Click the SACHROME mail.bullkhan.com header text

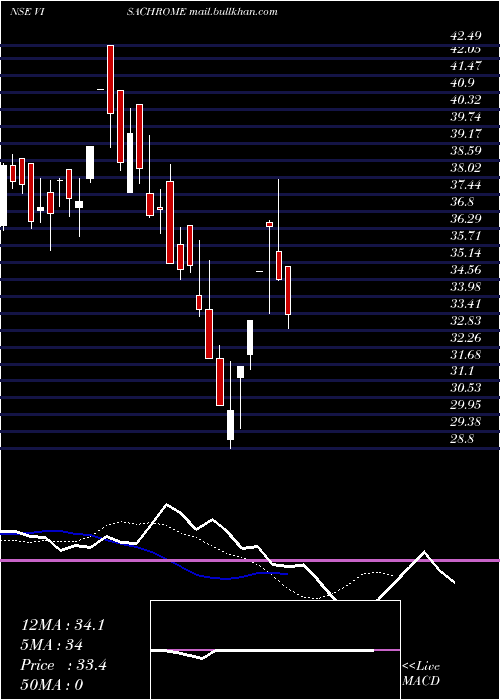[202, 12]
